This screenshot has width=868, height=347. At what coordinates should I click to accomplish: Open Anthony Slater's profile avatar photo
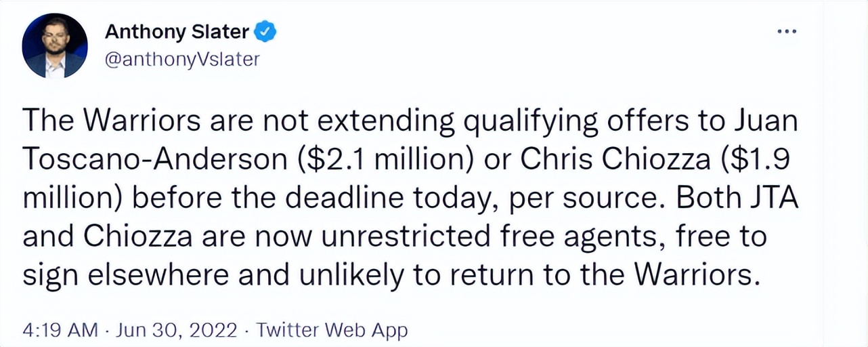point(55,45)
